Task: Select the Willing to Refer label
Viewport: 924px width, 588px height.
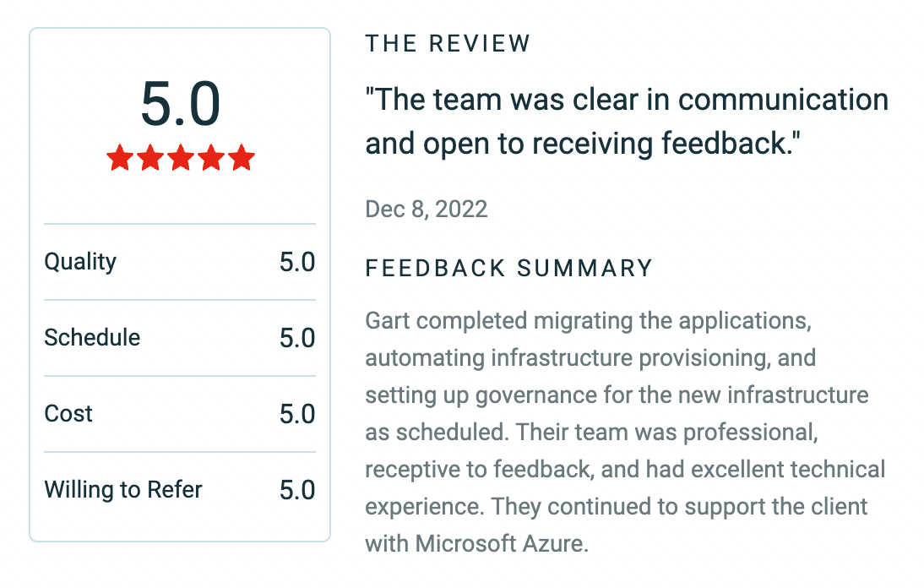Action: click(x=123, y=490)
